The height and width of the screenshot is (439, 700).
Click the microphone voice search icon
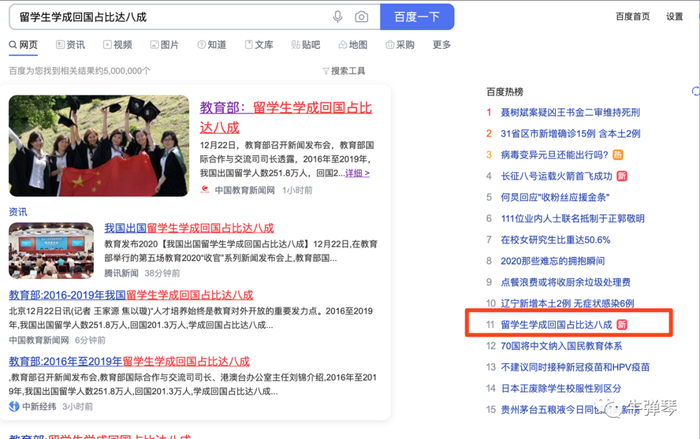tap(338, 17)
